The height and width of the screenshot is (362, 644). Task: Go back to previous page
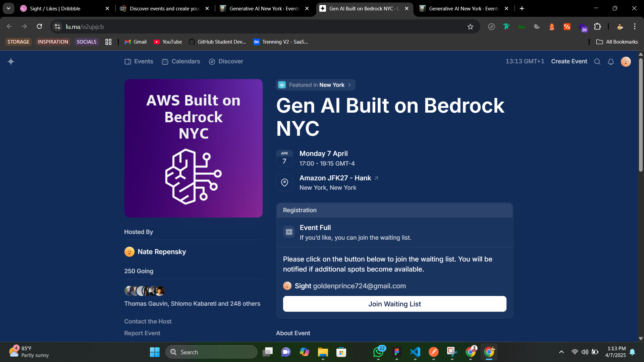(x=9, y=26)
